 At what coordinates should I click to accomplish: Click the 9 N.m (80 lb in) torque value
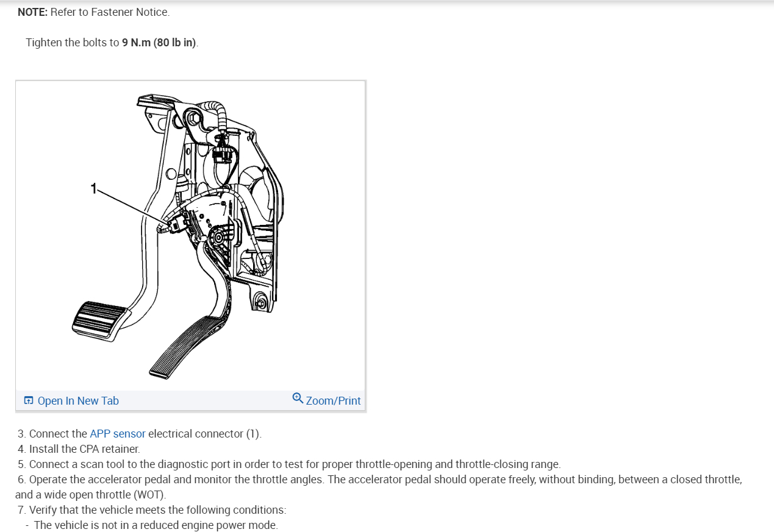[x=160, y=43]
